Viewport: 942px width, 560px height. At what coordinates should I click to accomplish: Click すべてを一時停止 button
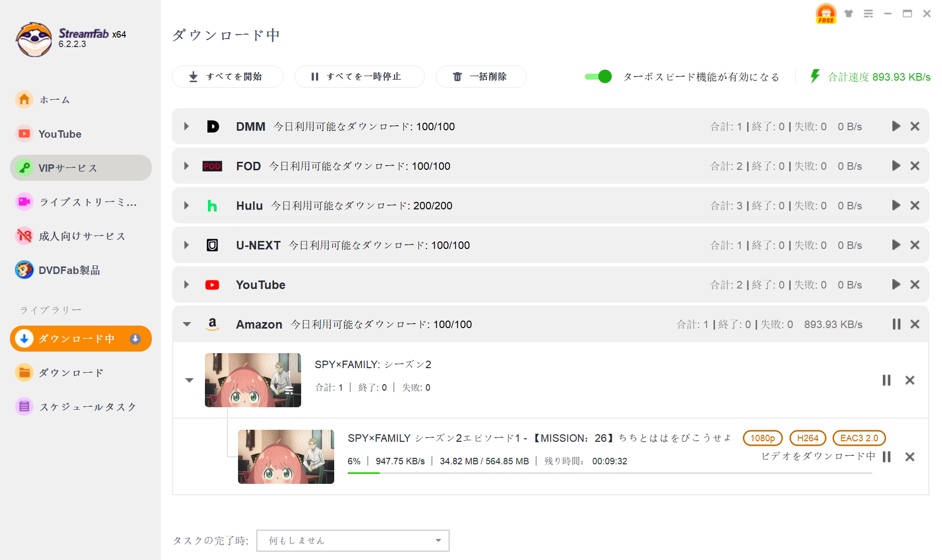[x=359, y=77]
